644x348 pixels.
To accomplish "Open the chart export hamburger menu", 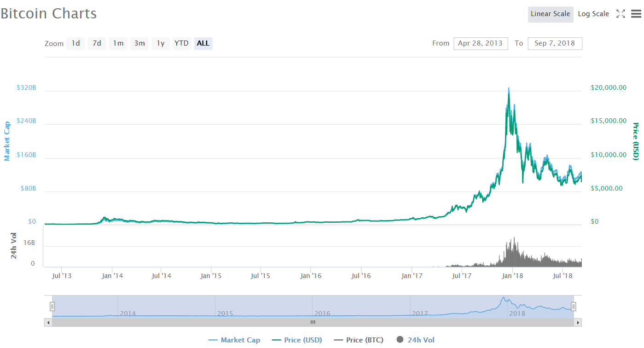I will 637,14.
